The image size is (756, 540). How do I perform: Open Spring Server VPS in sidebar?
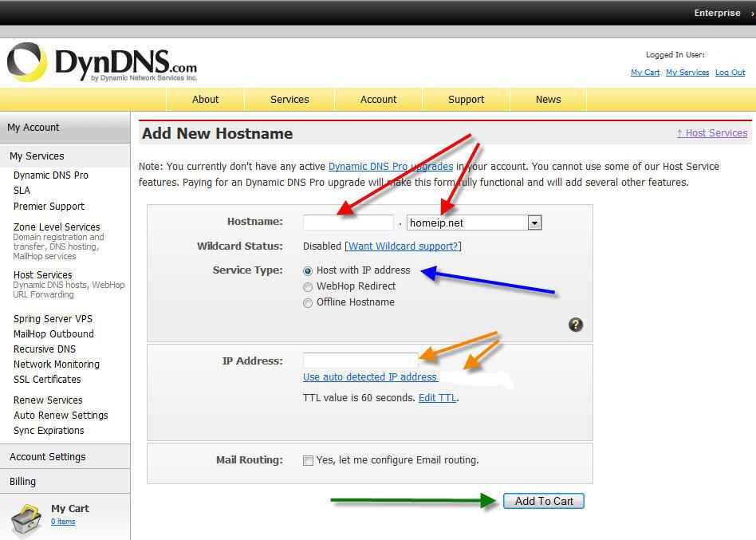click(x=53, y=319)
